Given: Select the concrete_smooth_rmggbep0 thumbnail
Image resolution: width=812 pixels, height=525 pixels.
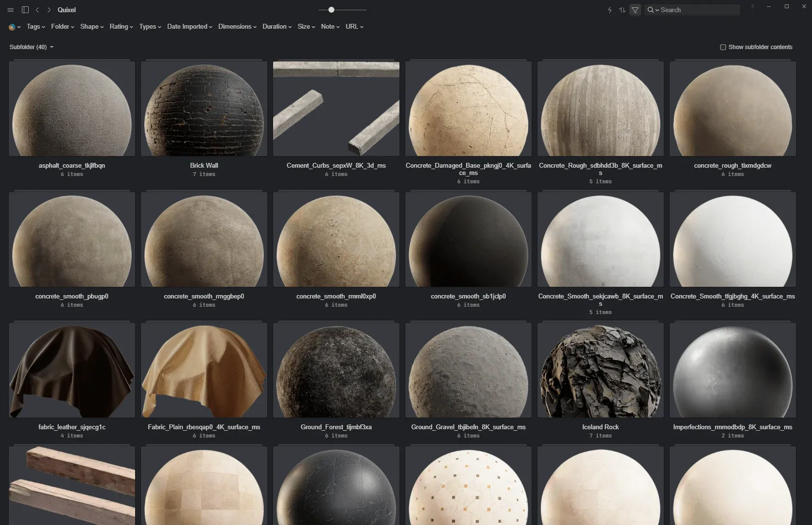Looking at the screenshot, I should 204,240.
